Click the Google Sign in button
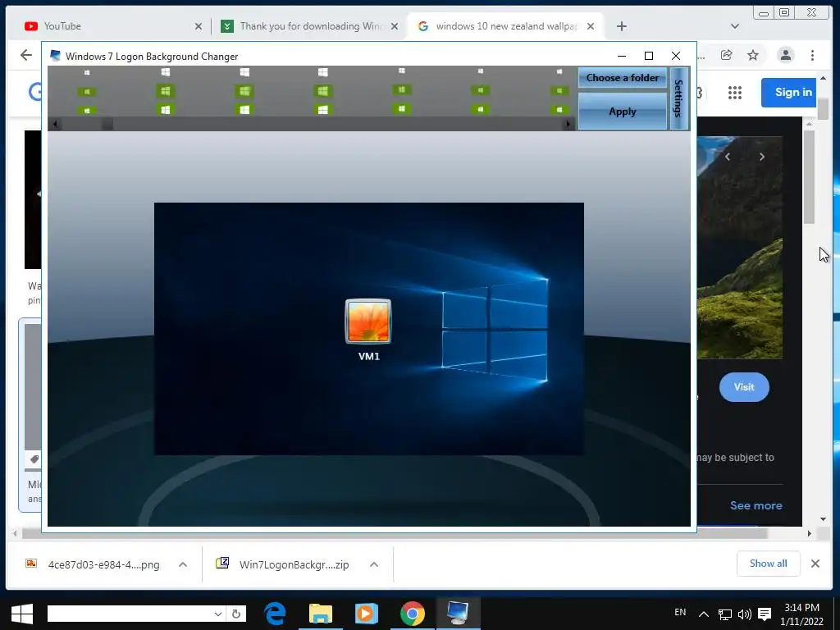The width and height of the screenshot is (840, 630). 788,92
